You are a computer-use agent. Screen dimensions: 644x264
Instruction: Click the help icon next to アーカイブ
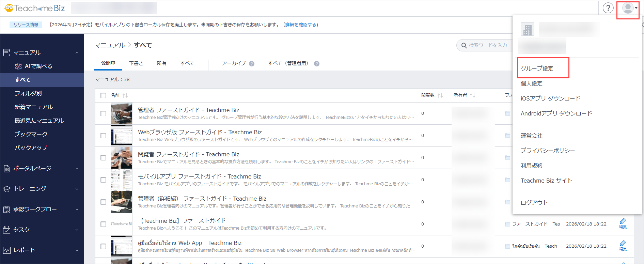(x=252, y=64)
